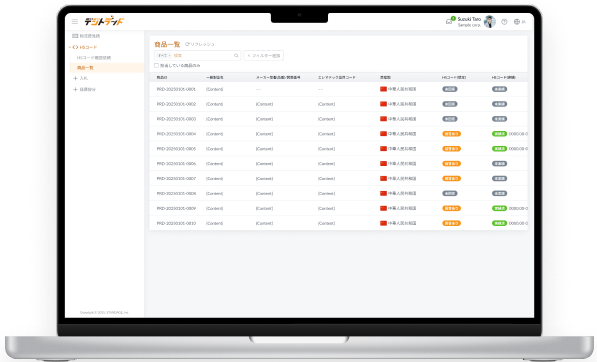The image size is (597, 362).
Task: Open the help question mark icon
Action: tap(504, 22)
